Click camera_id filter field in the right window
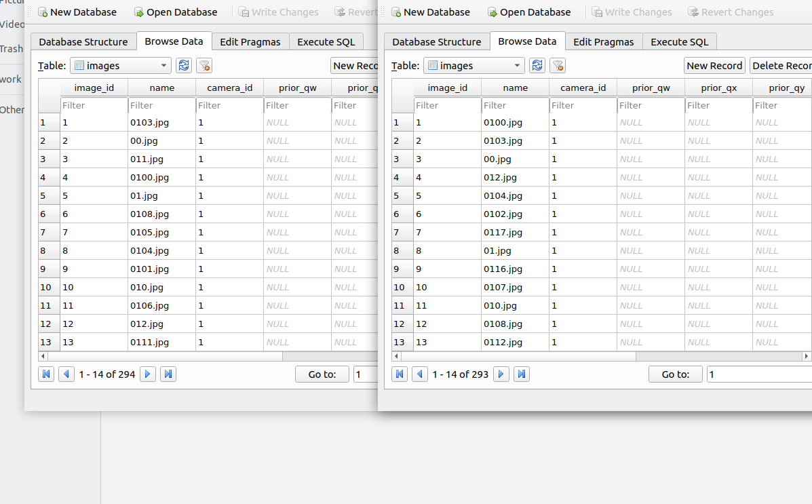This screenshot has height=504, width=812. click(x=583, y=105)
